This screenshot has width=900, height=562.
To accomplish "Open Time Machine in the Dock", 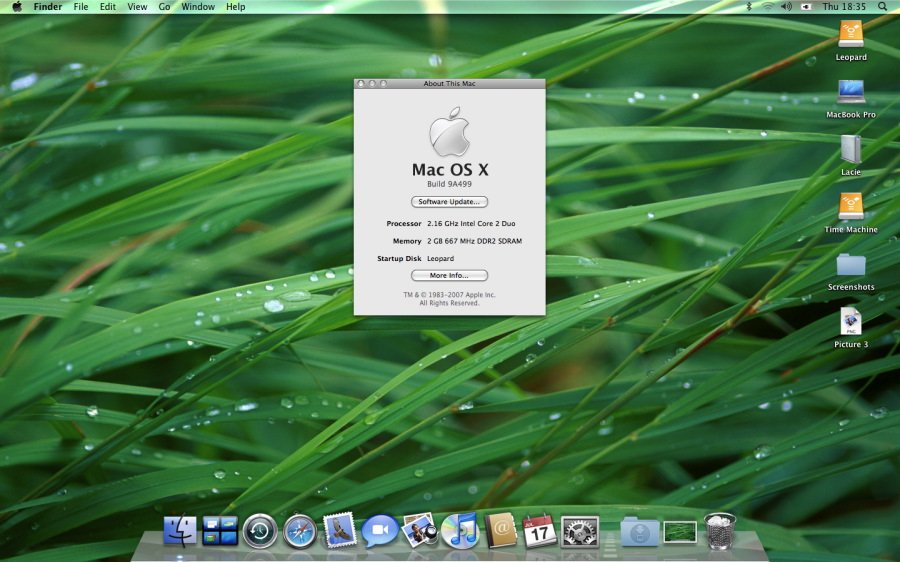I will pos(260,531).
